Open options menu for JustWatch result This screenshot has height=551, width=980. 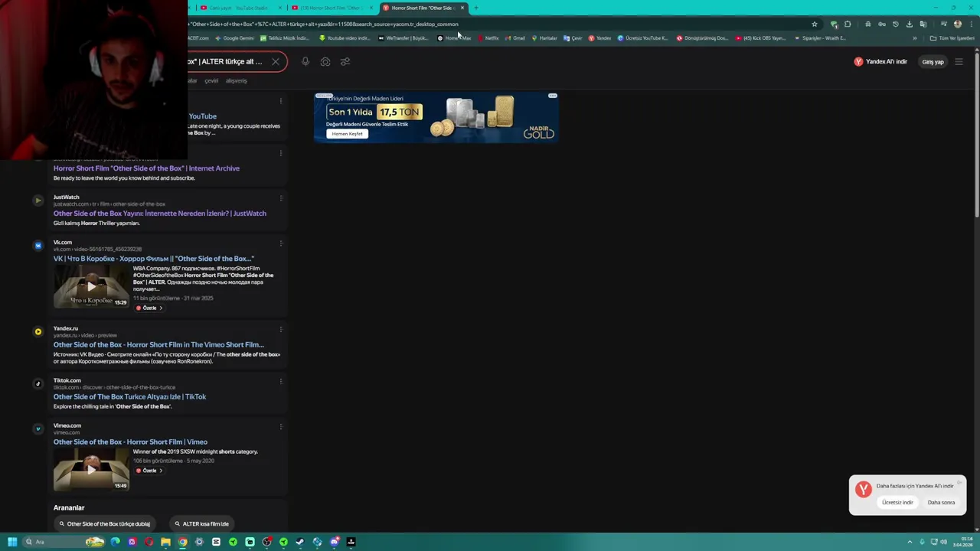(x=281, y=198)
